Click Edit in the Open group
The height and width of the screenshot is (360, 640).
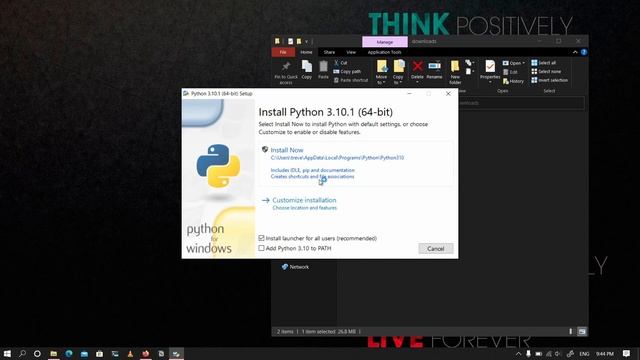point(510,72)
